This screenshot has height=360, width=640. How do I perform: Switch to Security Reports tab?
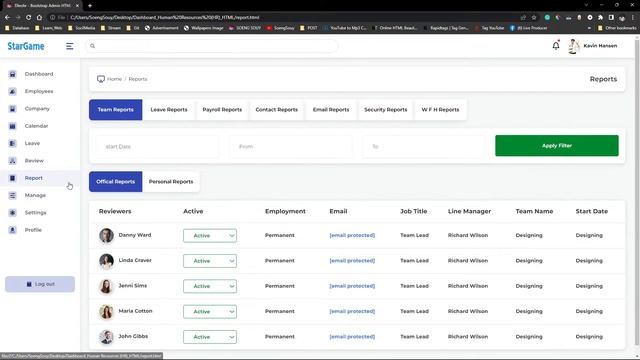[x=386, y=110]
